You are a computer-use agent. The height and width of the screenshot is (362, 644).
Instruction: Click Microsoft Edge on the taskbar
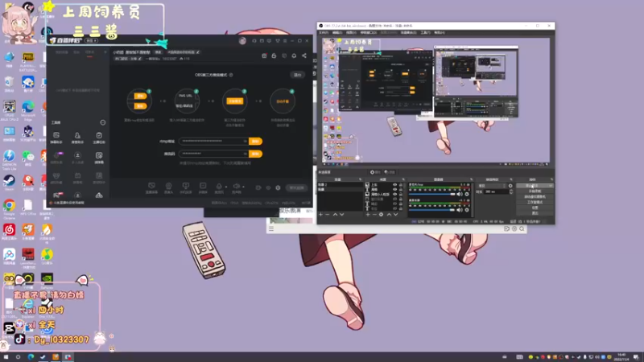point(31,357)
